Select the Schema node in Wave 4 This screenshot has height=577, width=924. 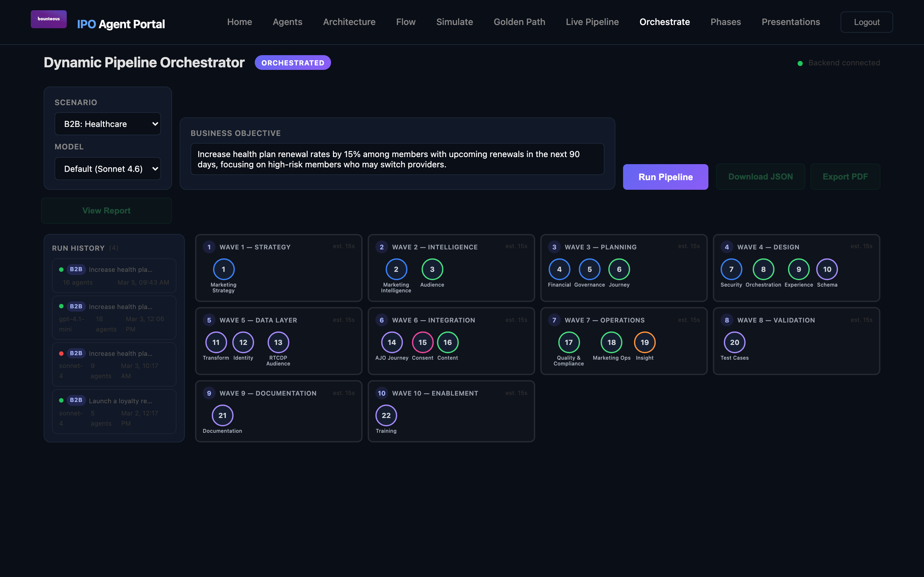pos(827,269)
